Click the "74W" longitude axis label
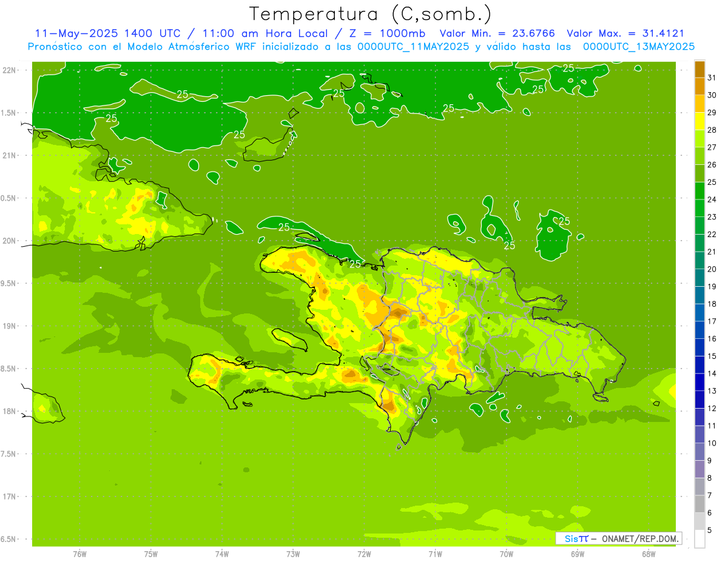This screenshot has width=728, height=562. tap(222, 554)
